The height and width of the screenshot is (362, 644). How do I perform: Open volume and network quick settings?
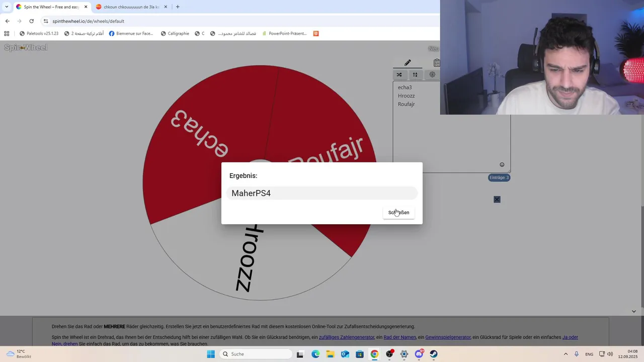606,354
